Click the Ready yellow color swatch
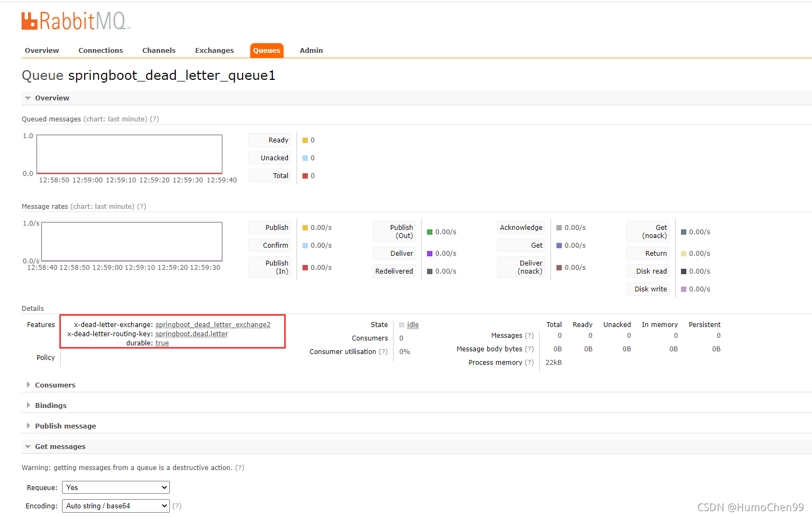812x517 pixels. click(305, 140)
